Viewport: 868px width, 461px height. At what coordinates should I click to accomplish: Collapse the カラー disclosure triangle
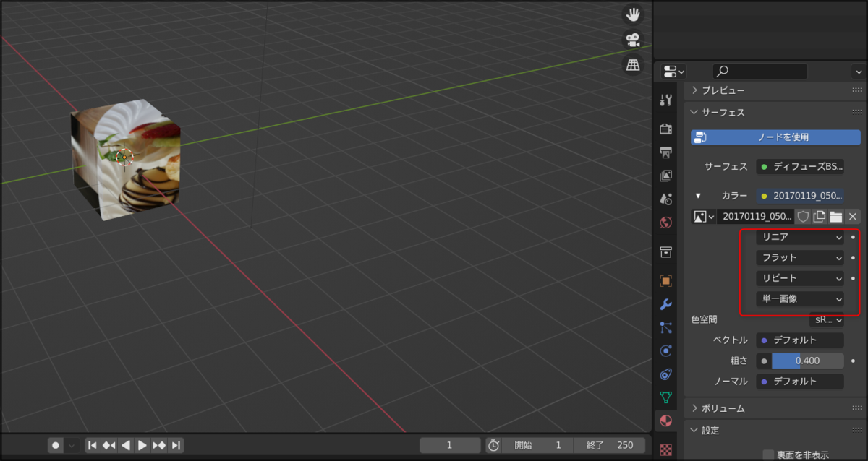point(698,195)
